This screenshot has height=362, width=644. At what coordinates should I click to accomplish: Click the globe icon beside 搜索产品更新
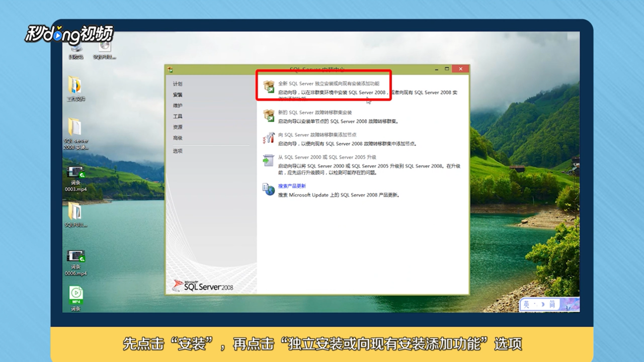pos(269,189)
